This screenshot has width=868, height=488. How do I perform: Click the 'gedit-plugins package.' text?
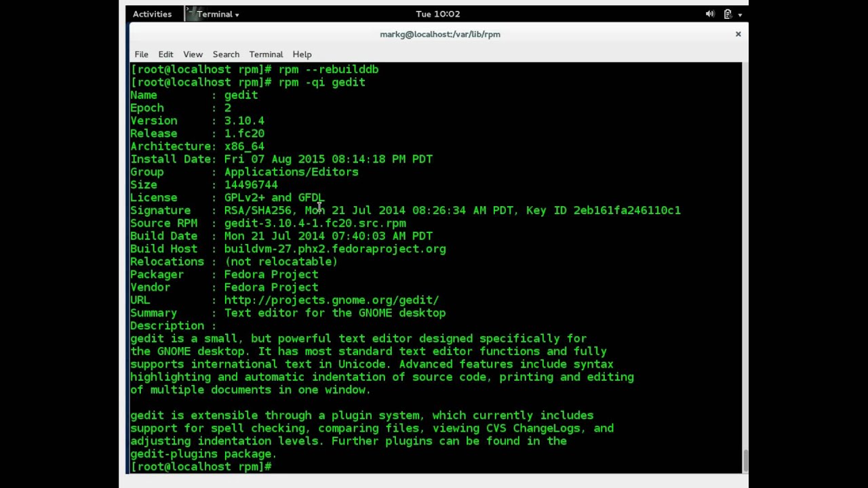click(x=203, y=455)
